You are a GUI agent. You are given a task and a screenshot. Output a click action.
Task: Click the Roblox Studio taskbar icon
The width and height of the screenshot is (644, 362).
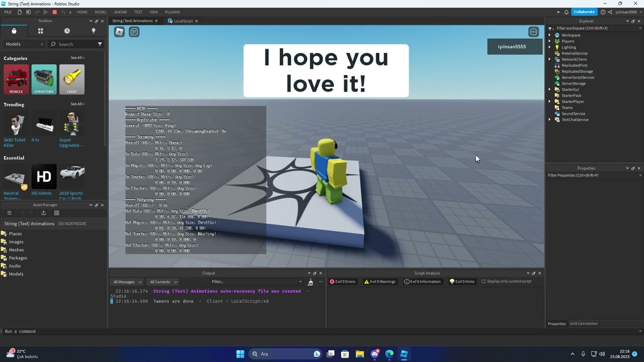pyautogui.click(x=404, y=354)
